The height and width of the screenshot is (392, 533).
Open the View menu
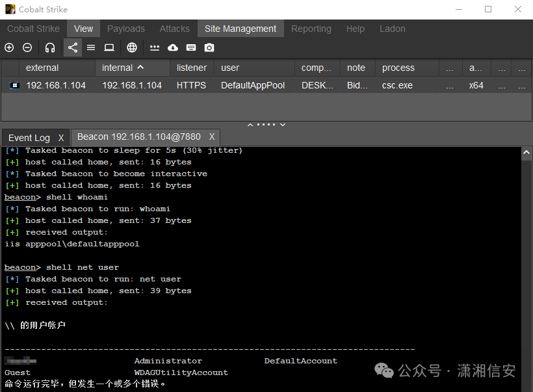pos(83,29)
